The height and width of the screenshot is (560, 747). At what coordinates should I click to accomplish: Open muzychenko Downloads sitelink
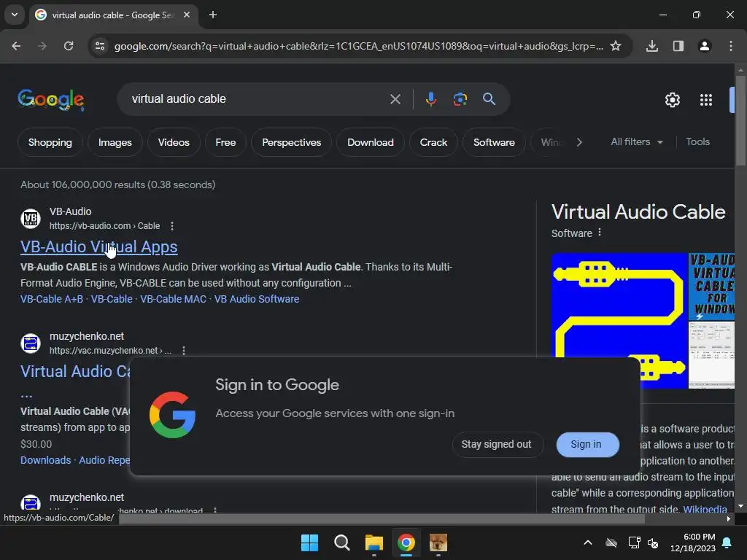(46, 460)
